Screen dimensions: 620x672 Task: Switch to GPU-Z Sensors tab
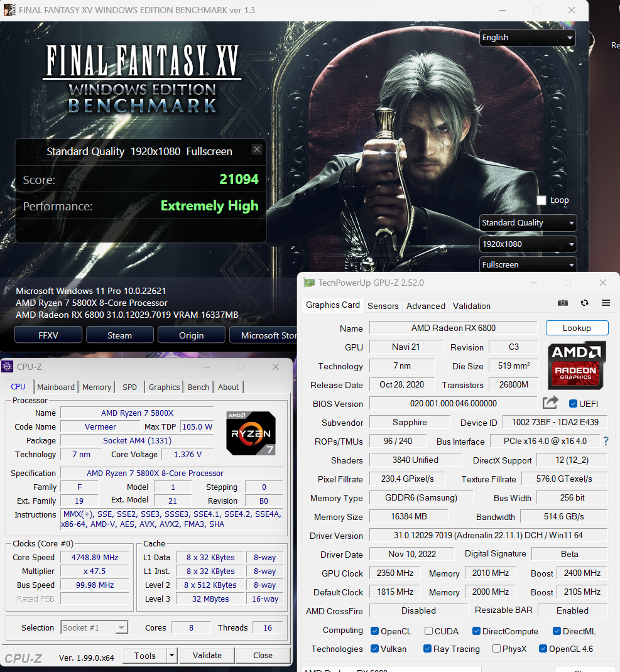point(383,306)
